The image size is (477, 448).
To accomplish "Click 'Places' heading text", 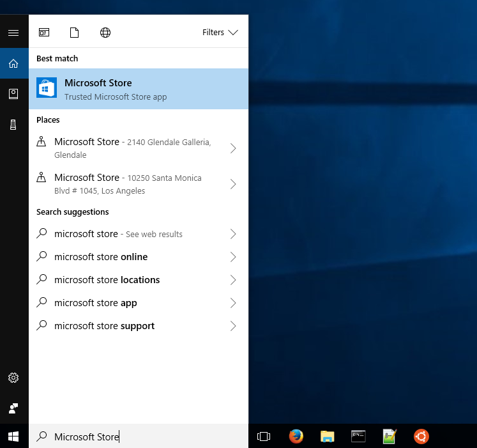I will (48, 120).
